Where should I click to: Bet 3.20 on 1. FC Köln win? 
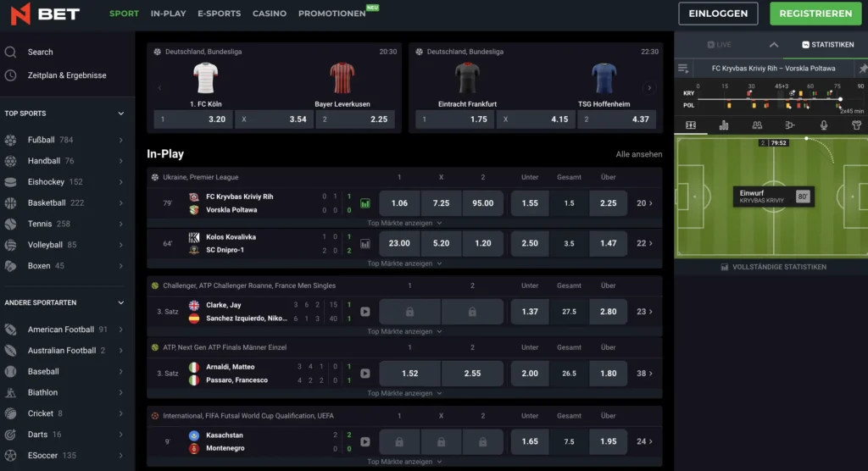(193, 119)
